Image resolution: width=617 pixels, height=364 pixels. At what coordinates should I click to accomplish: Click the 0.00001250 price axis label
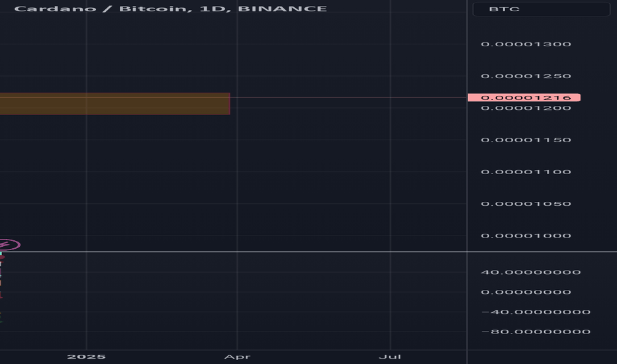pos(526,76)
